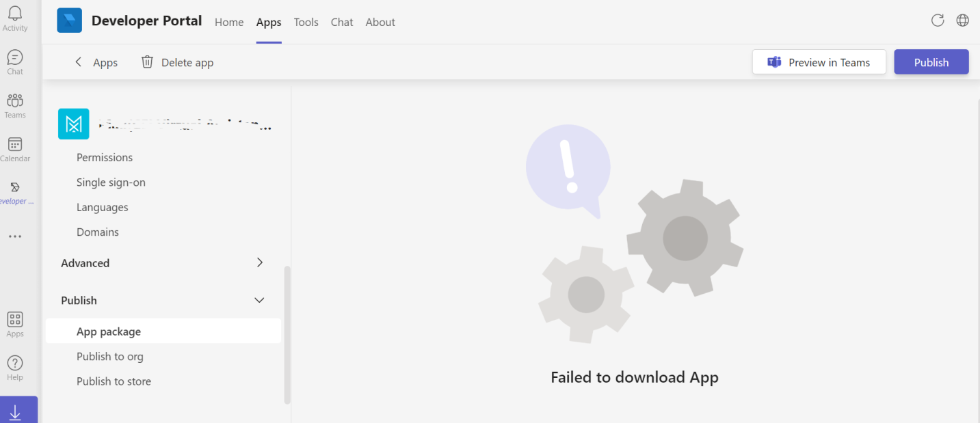Select the Chat icon in left rail
The width and height of the screenshot is (980, 423).
15,60
